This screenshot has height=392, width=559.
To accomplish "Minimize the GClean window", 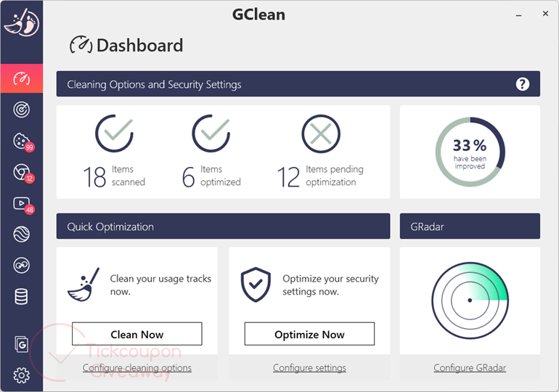I will click(x=518, y=15).
